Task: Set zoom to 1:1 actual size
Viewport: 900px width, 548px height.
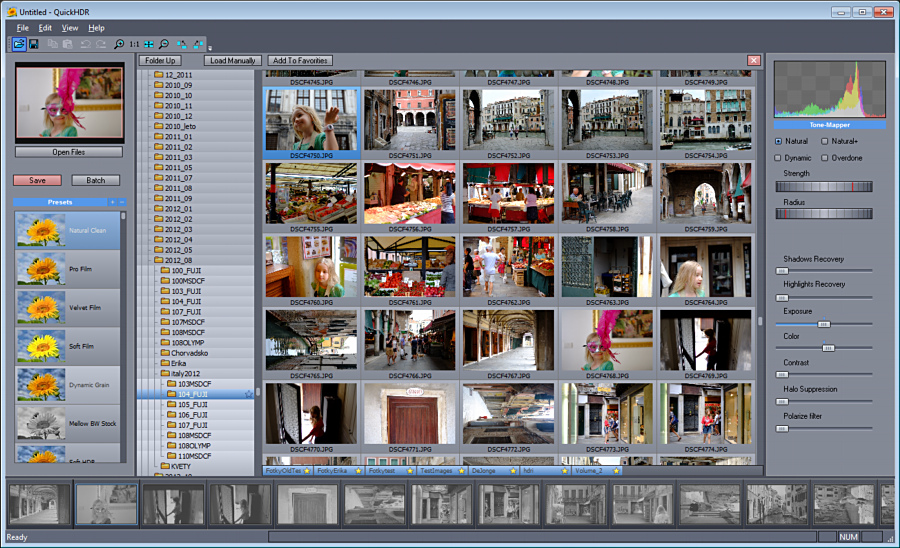Action: tap(134, 44)
